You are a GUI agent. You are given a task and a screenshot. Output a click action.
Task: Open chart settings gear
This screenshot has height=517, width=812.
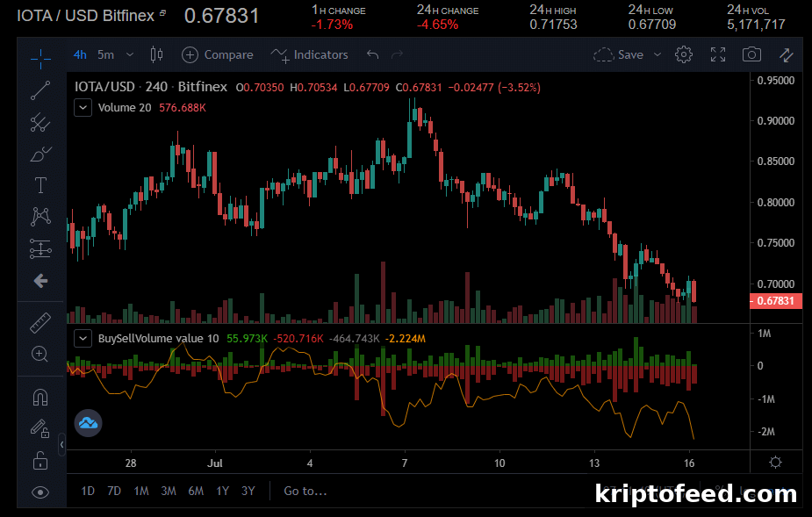[684, 54]
